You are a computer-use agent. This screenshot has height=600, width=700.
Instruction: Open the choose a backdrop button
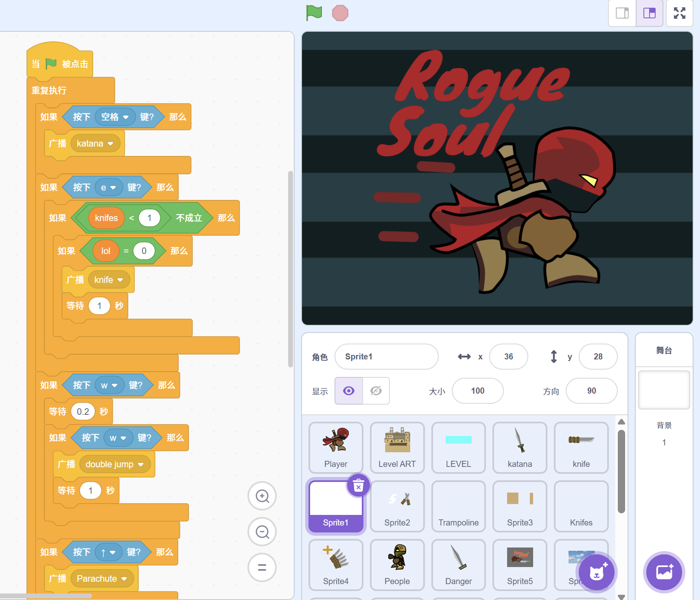click(x=664, y=572)
